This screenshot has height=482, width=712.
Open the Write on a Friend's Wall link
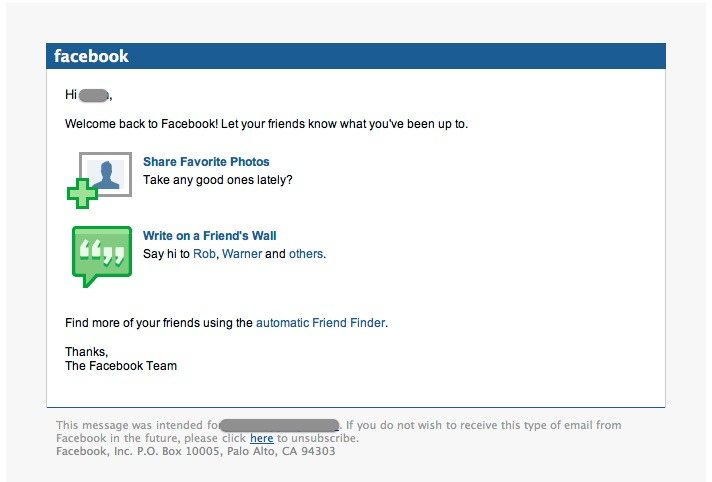coord(209,236)
